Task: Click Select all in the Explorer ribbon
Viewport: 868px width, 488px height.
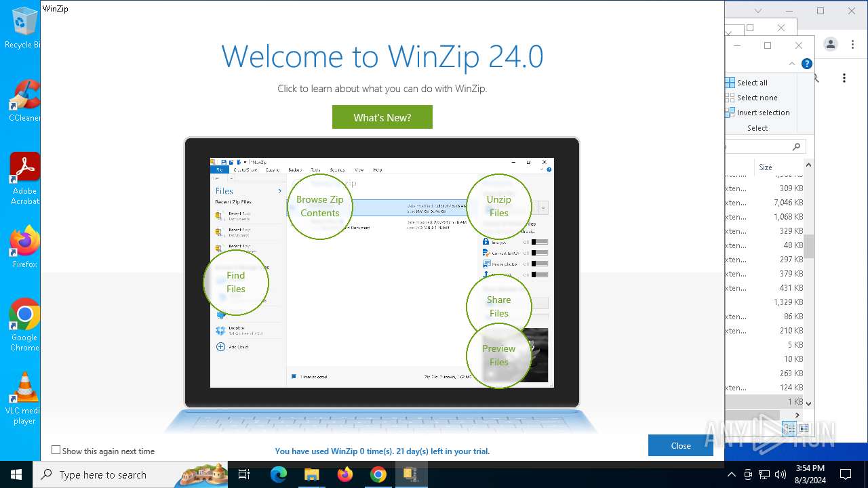Action: tap(747, 83)
